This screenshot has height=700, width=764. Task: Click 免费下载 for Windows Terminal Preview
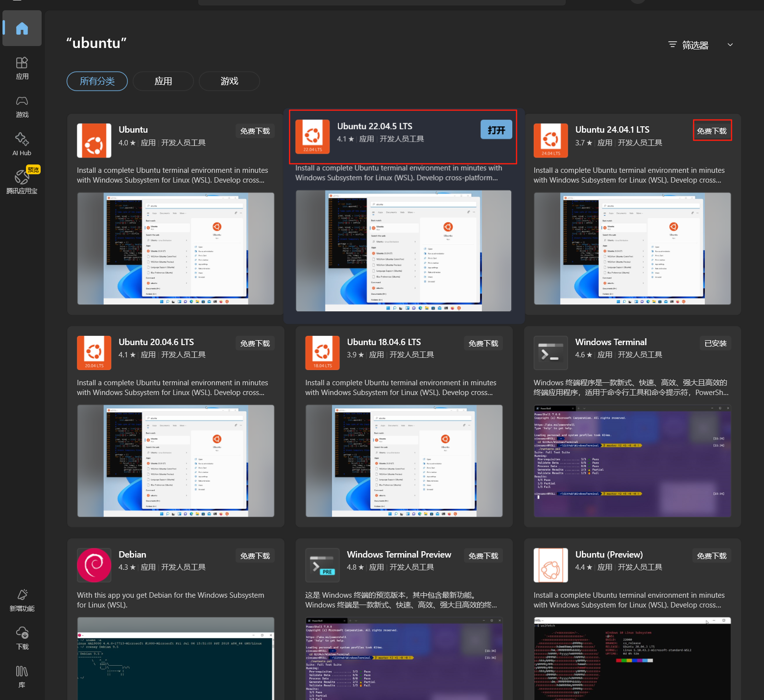point(483,556)
